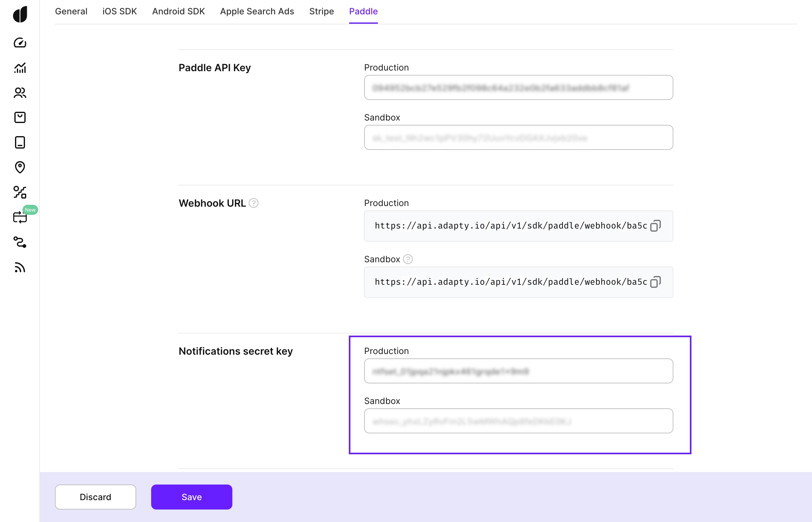The width and height of the screenshot is (812, 522).
Task: Focus the Notifications secret key Sandbox field
Action: [518, 421]
